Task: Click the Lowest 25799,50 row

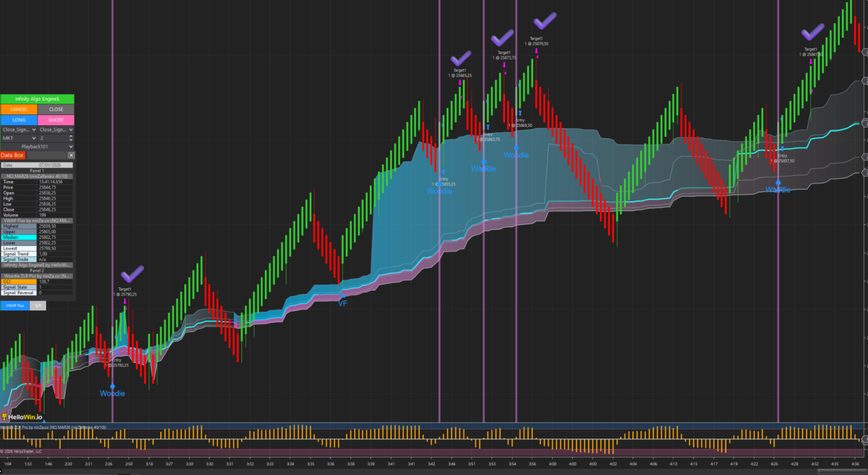Action: coord(37,248)
